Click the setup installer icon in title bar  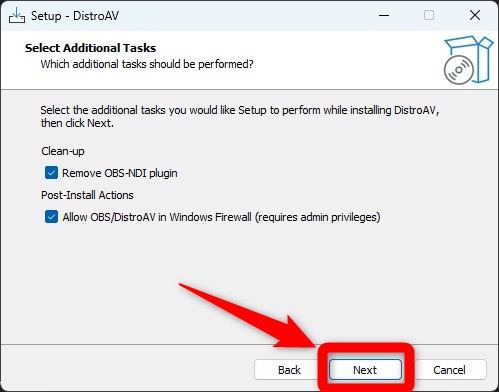[17, 15]
